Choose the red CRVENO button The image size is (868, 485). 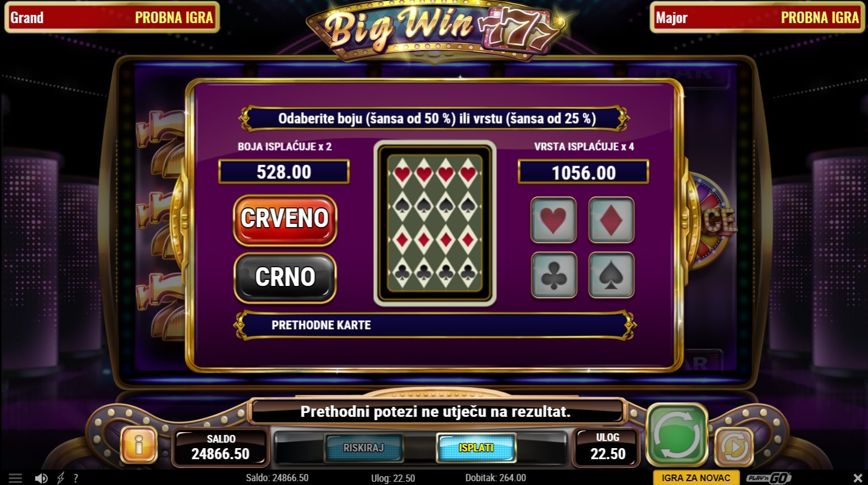click(285, 220)
